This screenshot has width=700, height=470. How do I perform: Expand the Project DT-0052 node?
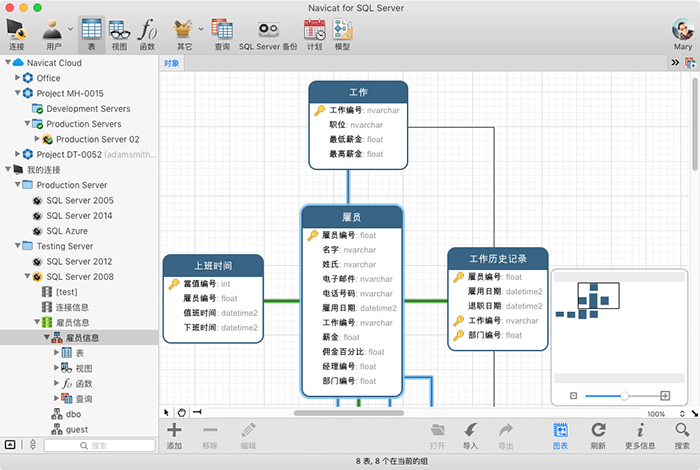point(17,154)
